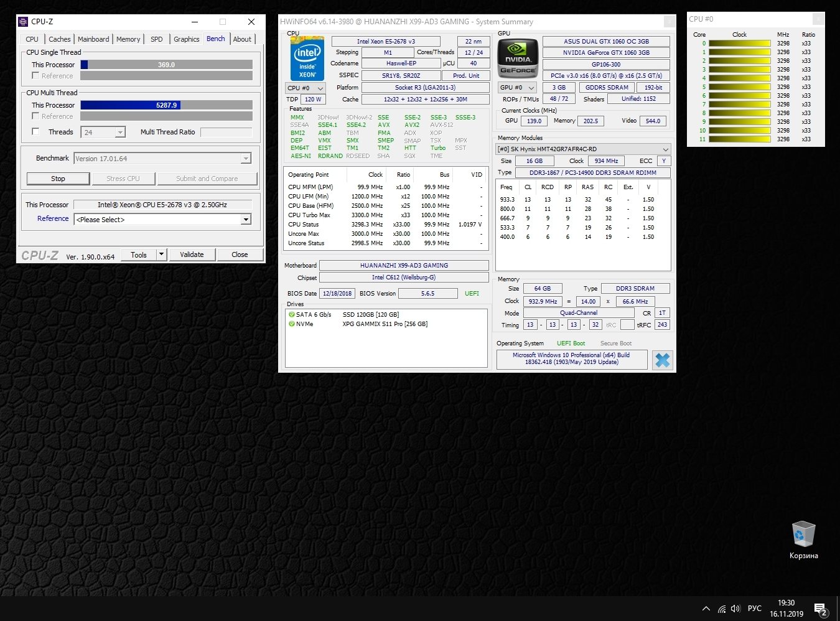Click the Single Thread score bar 369.0
The image size is (840, 621).
[166, 65]
